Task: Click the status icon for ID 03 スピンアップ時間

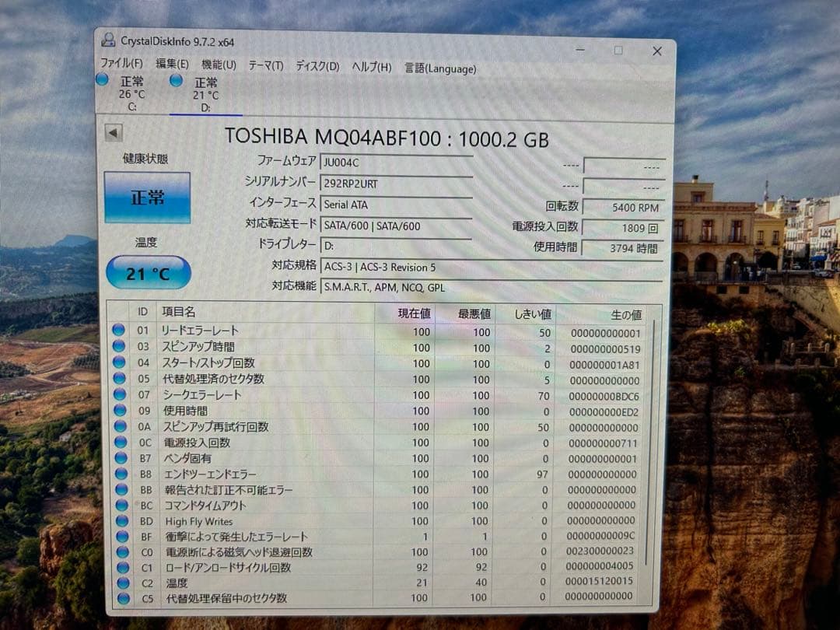Action: click(119, 346)
